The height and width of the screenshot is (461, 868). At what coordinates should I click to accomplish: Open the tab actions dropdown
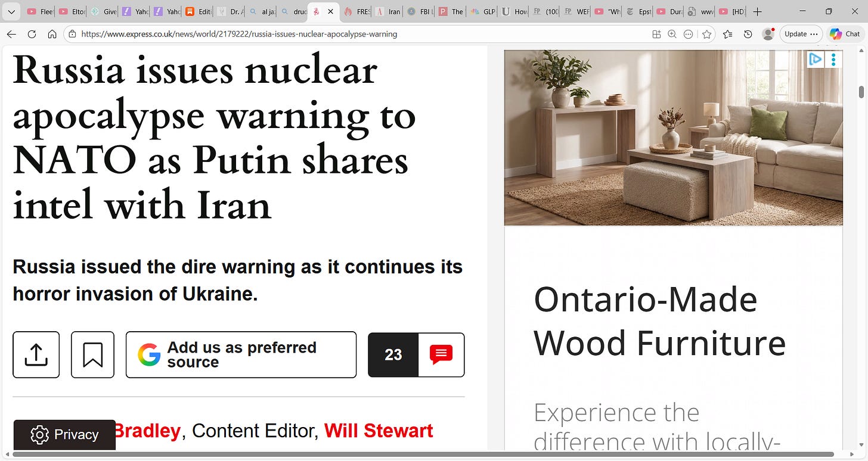pos(10,11)
